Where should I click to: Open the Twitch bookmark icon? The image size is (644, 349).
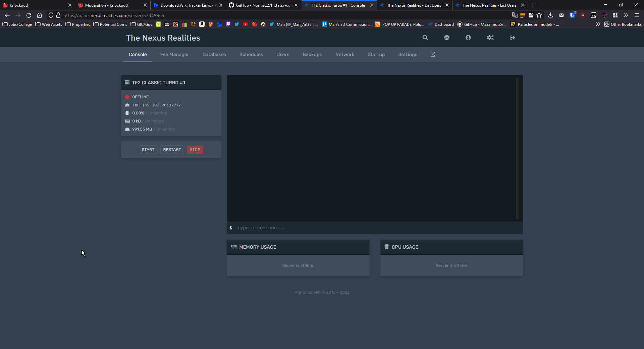click(228, 24)
